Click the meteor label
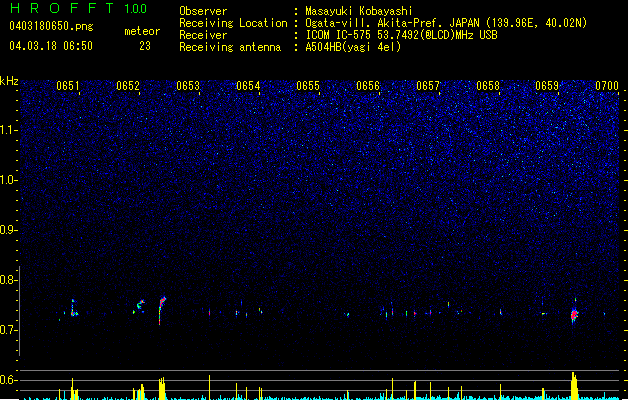This screenshot has height=400, width=629. pyautogui.click(x=142, y=31)
